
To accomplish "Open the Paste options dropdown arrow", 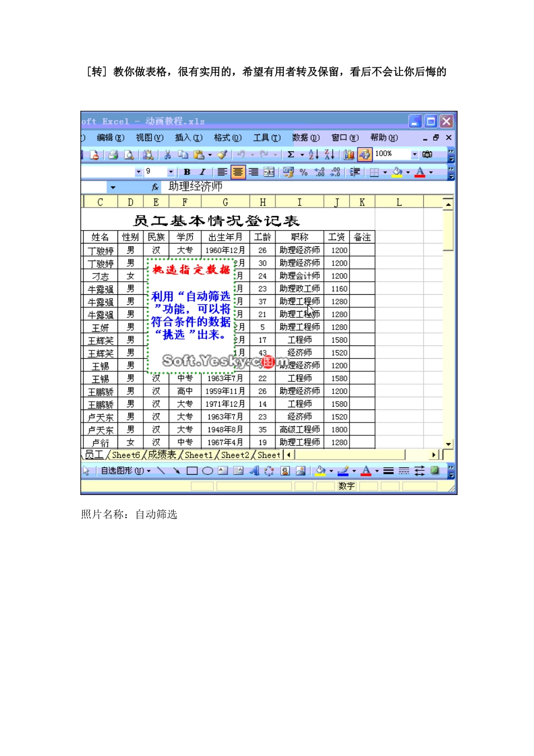I will pyautogui.click(x=210, y=155).
